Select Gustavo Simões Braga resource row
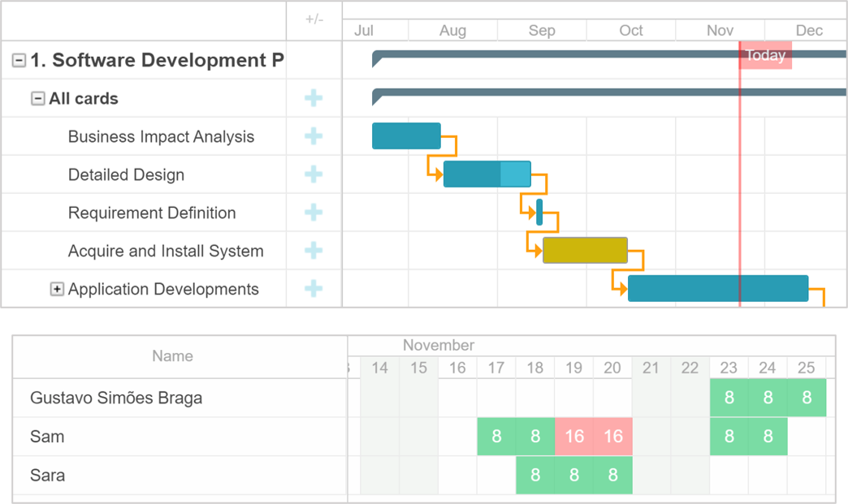This screenshot has height=504, width=848. point(116,398)
